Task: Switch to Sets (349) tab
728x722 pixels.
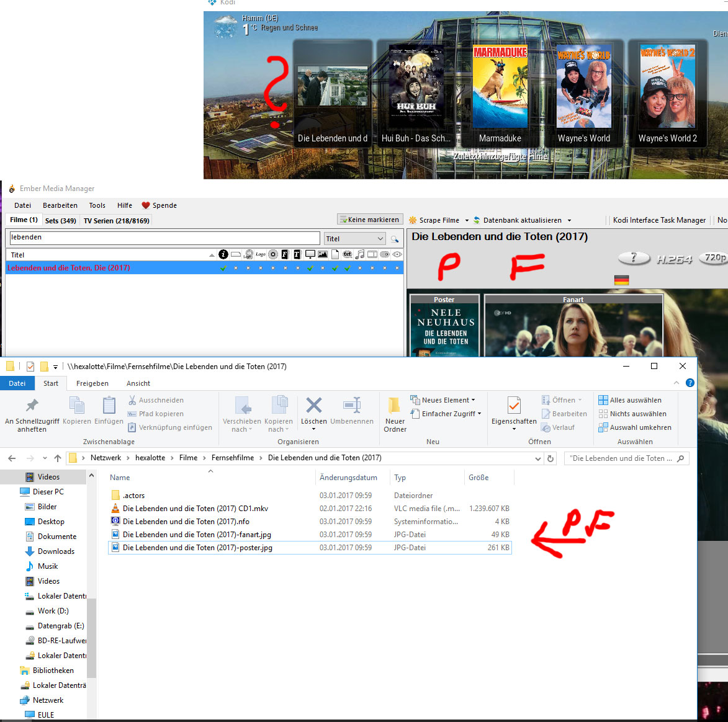Action: click(x=60, y=220)
